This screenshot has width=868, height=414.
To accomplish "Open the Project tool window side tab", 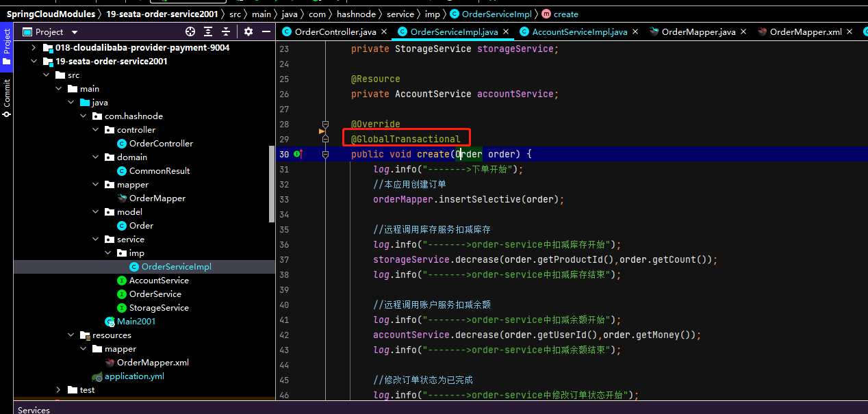I will pyautogui.click(x=7, y=47).
